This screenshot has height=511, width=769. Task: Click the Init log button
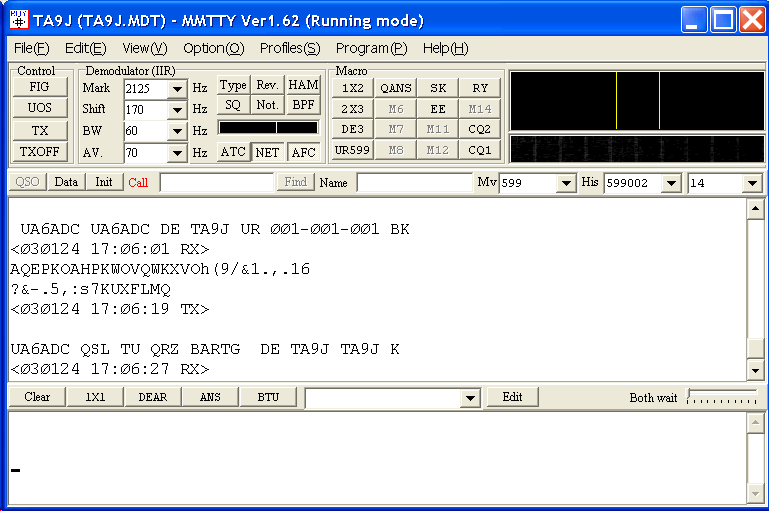click(103, 182)
